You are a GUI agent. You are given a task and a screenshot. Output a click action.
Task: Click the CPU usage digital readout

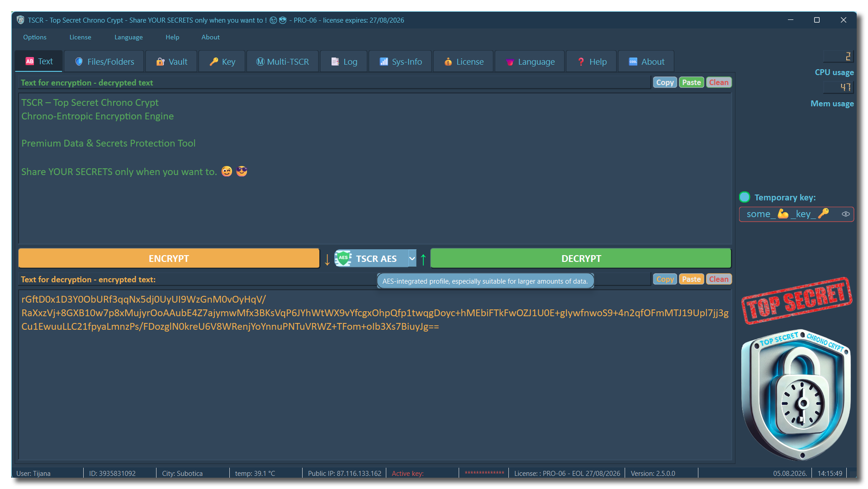(x=838, y=56)
